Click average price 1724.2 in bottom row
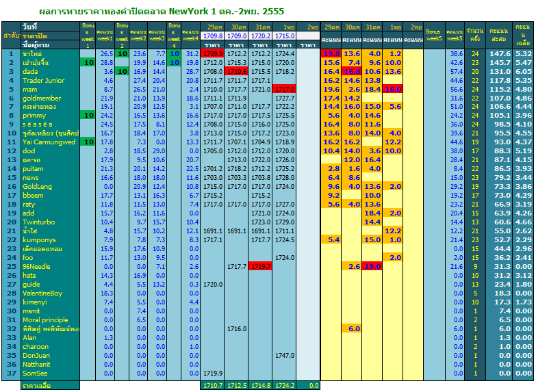Image resolution: width=536 pixels, height=392 pixels. pos(284,386)
